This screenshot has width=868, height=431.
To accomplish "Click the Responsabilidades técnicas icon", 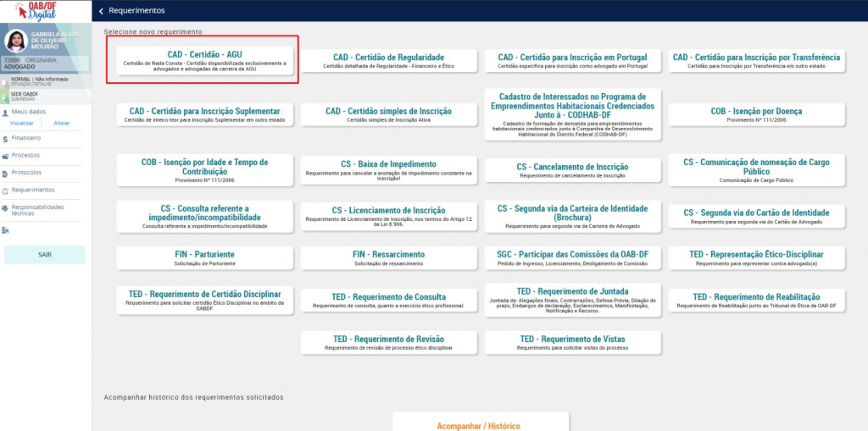I will [6, 207].
